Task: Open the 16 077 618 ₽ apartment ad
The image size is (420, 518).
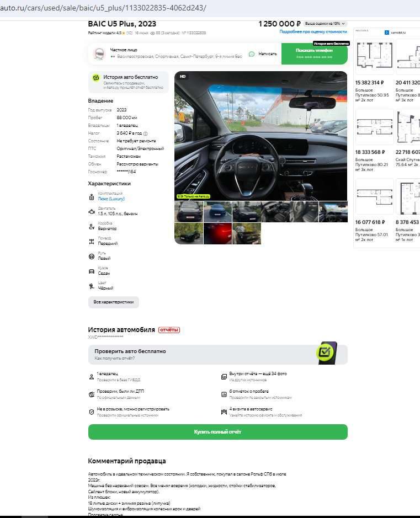Action: pos(374,210)
